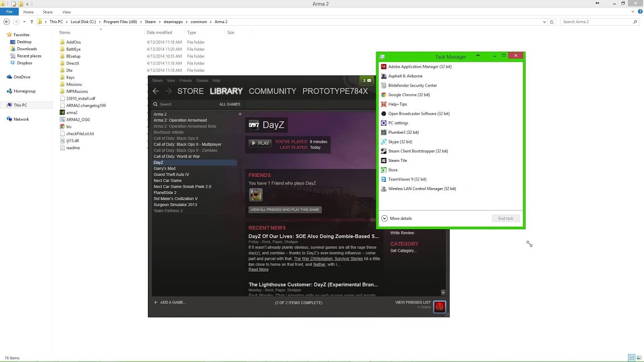Click the plus icon beside Arma 2 in Steam list

(x=240, y=114)
